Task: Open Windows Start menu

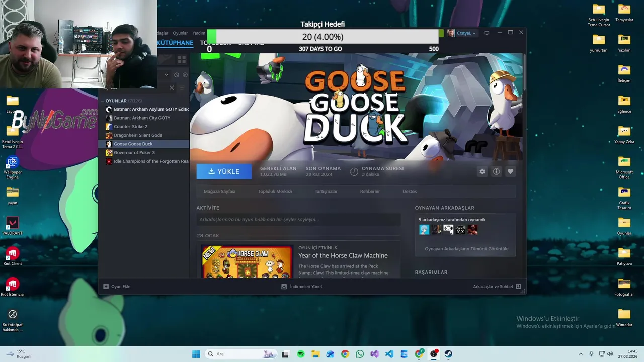Action: 196,354
